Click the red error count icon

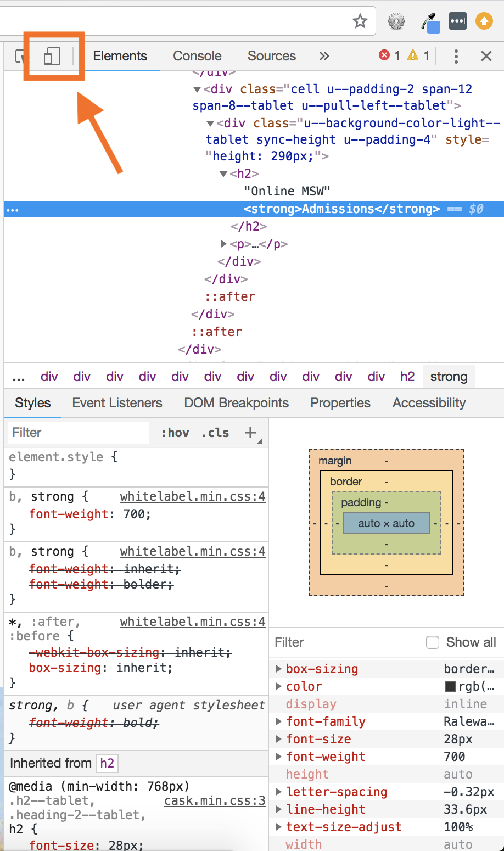click(384, 55)
